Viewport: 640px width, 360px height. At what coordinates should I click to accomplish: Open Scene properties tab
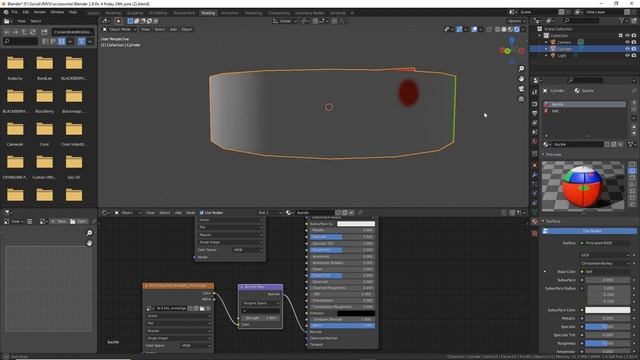click(535, 132)
